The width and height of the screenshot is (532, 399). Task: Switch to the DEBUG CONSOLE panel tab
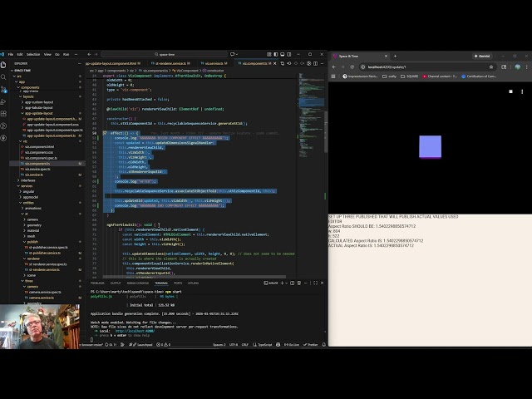138,283
